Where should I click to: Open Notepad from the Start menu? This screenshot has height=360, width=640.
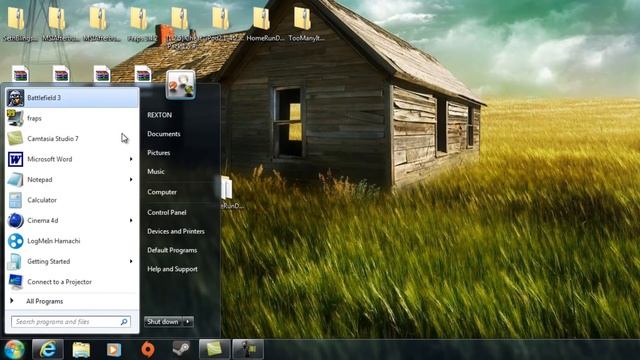click(x=72, y=180)
